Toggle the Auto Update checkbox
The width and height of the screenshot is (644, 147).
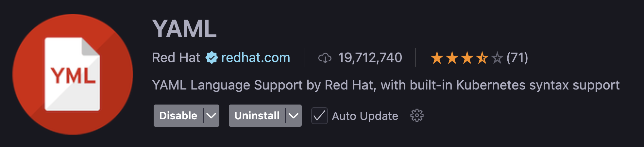pyautogui.click(x=319, y=116)
